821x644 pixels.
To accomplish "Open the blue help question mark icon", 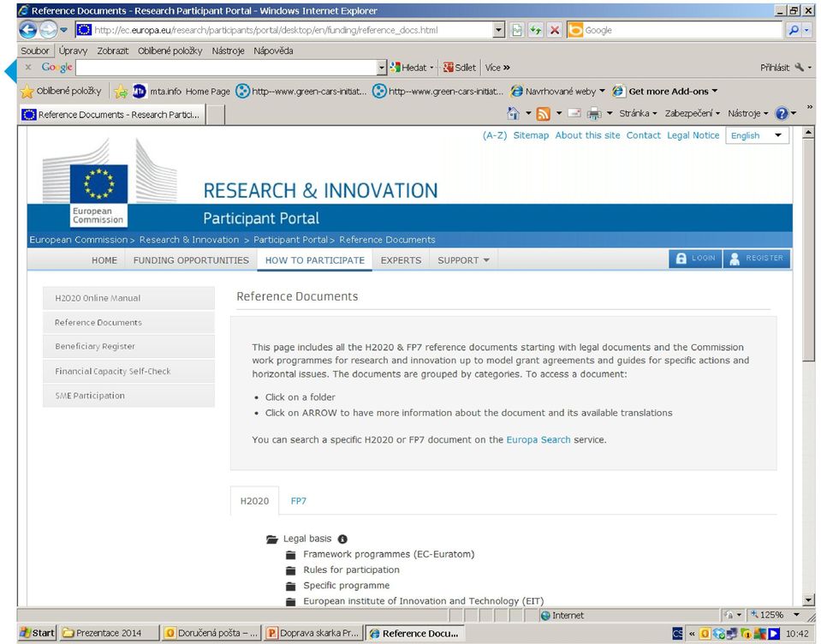I will coord(782,113).
